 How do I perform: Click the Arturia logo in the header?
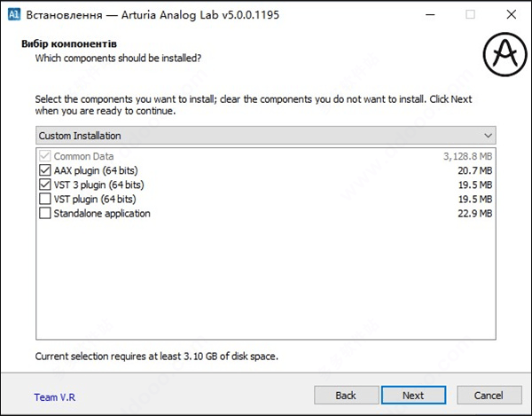tap(503, 56)
